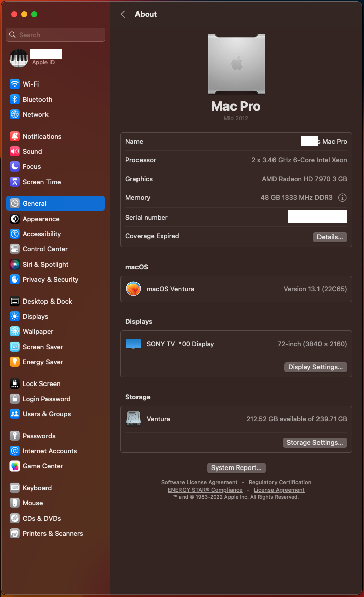The height and width of the screenshot is (597, 364).
Task: Click the SONY TV display icon
Action: coord(133,344)
